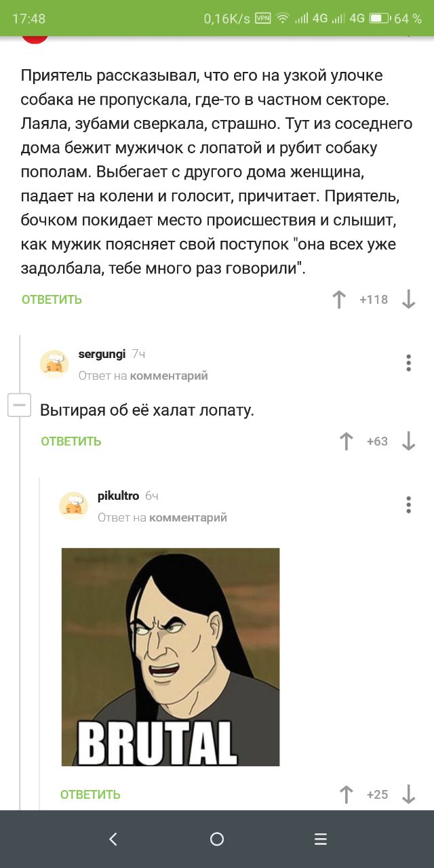Tap pikultro's avatar image

click(x=73, y=506)
